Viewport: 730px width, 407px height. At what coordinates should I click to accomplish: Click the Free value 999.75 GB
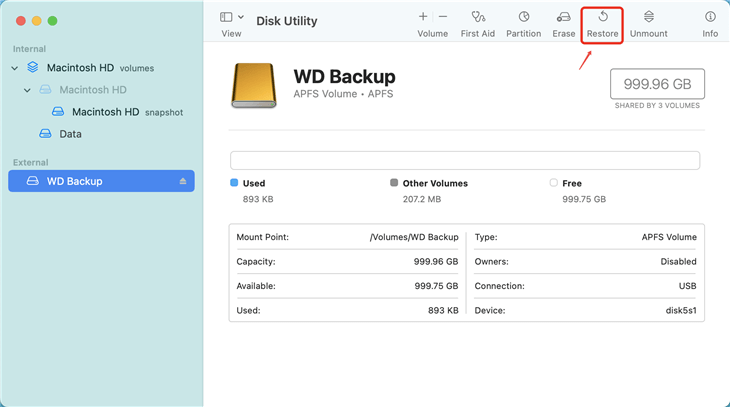(584, 199)
